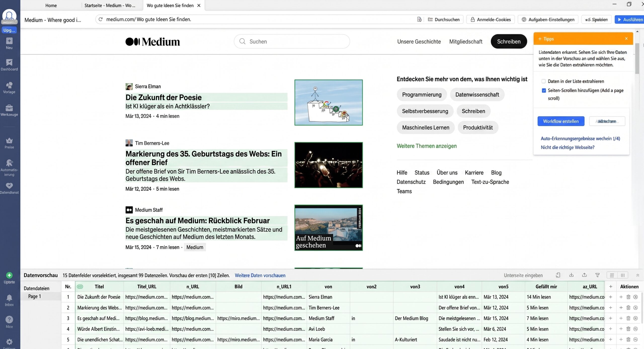Open 'Unsere Geschichte' on Medium
This screenshot has width=644, height=349.
[x=419, y=42]
